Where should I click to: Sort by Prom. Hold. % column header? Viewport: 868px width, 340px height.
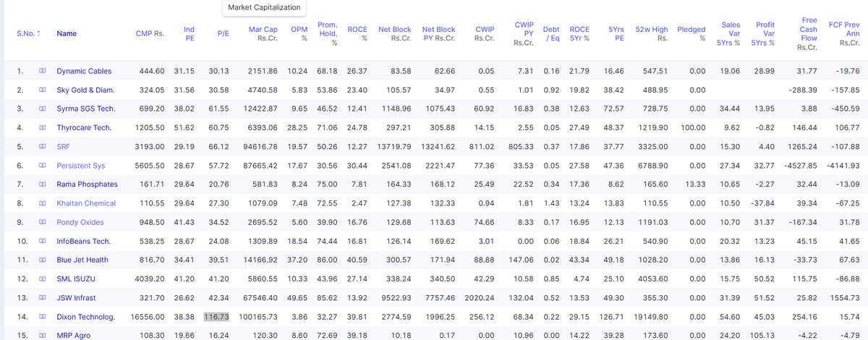pos(328,33)
